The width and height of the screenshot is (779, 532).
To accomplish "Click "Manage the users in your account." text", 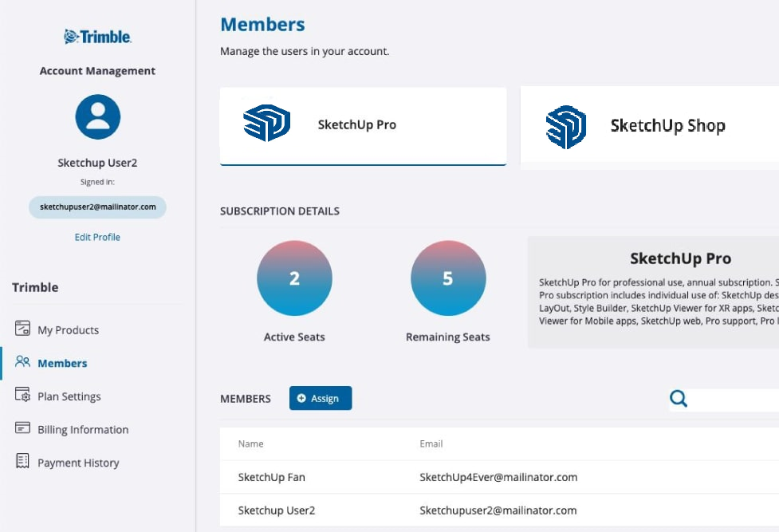I will click(x=305, y=51).
